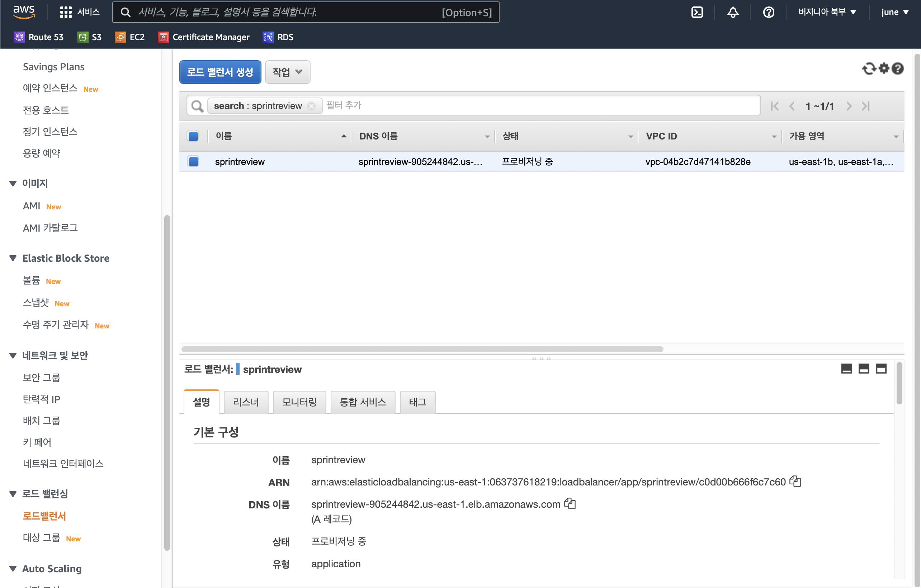The image size is (921, 588).
Task: Select the vpc-04b2c7d47141b828e cell
Action: pyautogui.click(x=698, y=161)
